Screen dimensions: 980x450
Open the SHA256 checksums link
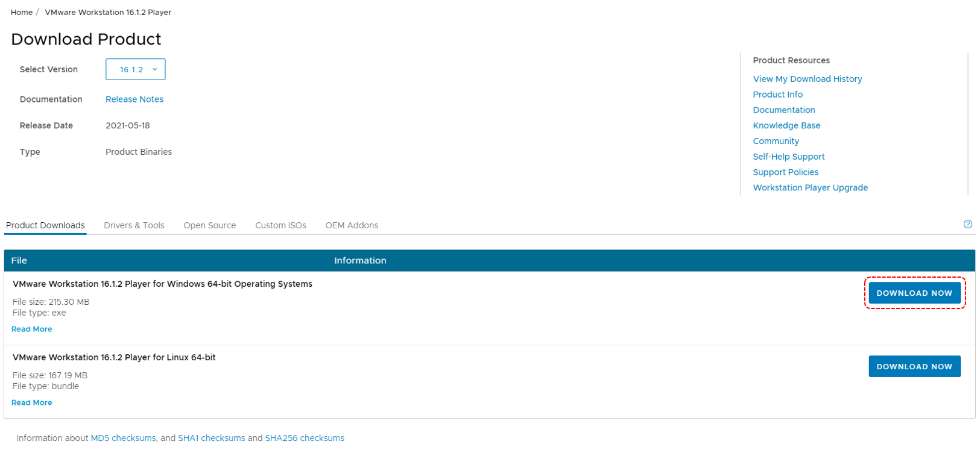click(x=305, y=438)
